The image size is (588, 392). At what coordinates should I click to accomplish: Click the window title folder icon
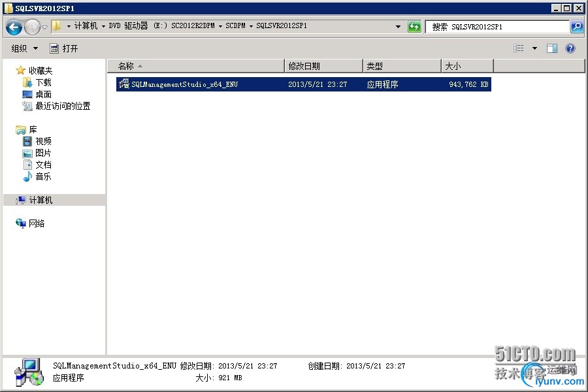(x=8, y=8)
